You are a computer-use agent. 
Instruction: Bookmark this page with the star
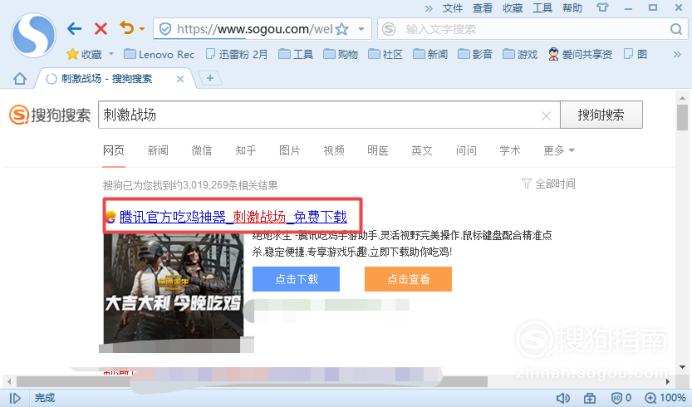click(342, 29)
